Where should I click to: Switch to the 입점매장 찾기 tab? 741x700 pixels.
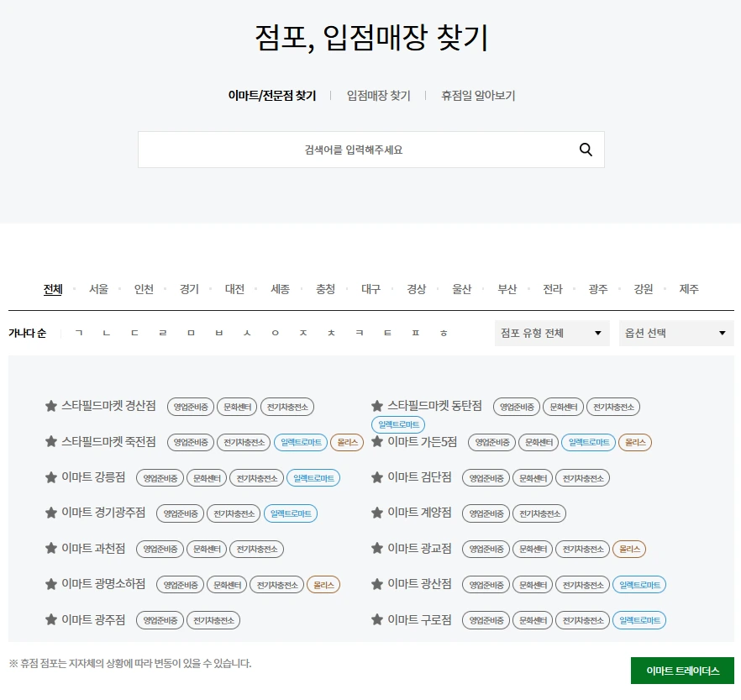(x=377, y=96)
